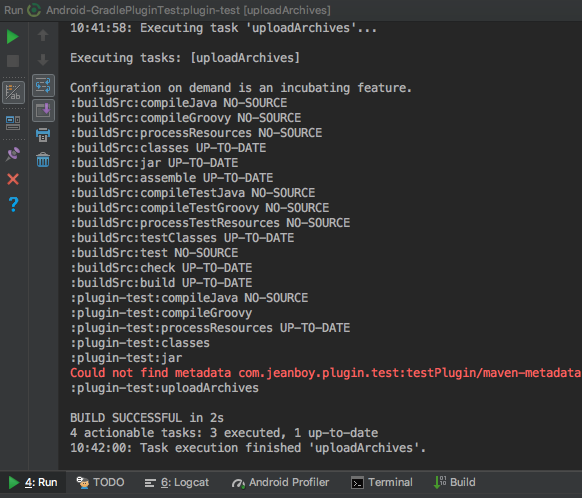
Task: Click ':plugin-test:jar' output line
Action: [x=126, y=358]
